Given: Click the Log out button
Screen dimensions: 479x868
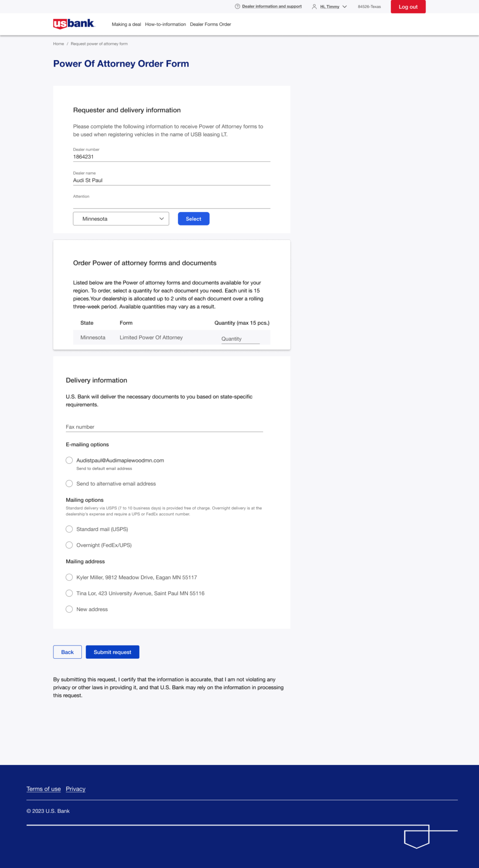Looking at the screenshot, I should click(x=408, y=7).
